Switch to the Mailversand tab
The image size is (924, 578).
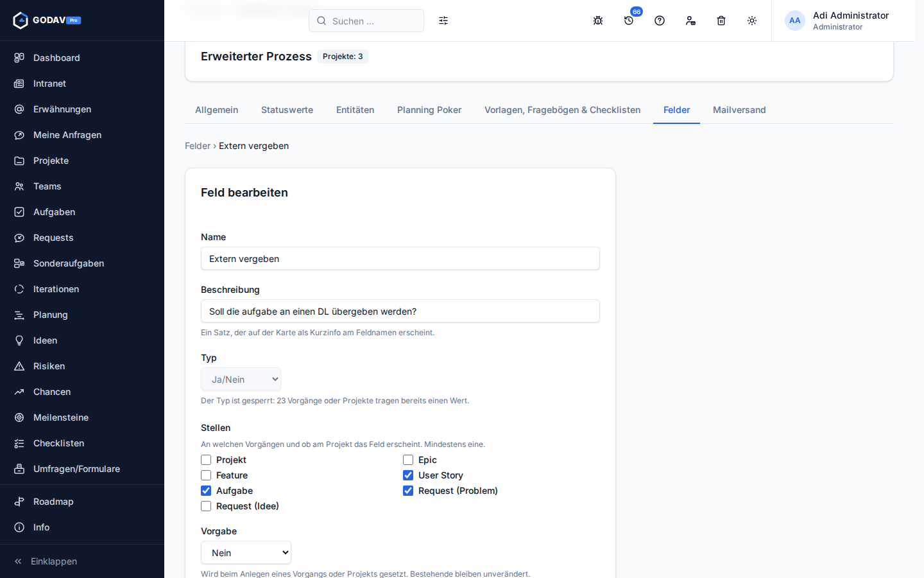pyautogui.click(x=739, y=110)
